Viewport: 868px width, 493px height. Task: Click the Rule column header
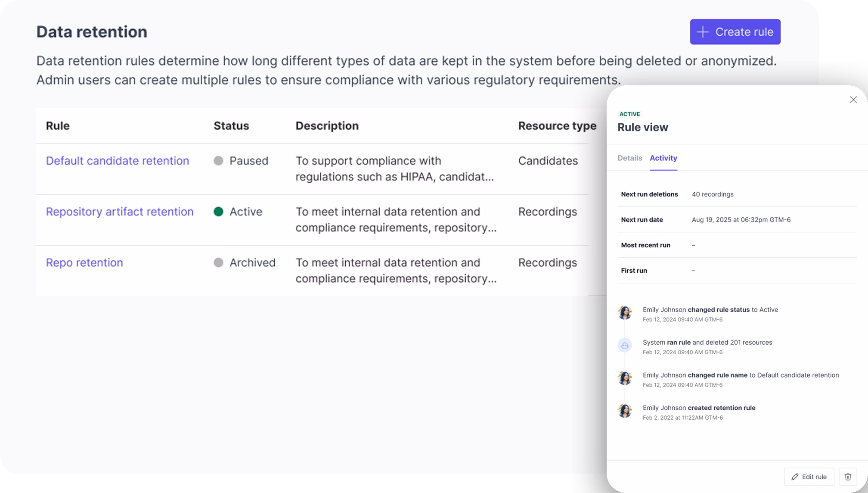[58, 126]
